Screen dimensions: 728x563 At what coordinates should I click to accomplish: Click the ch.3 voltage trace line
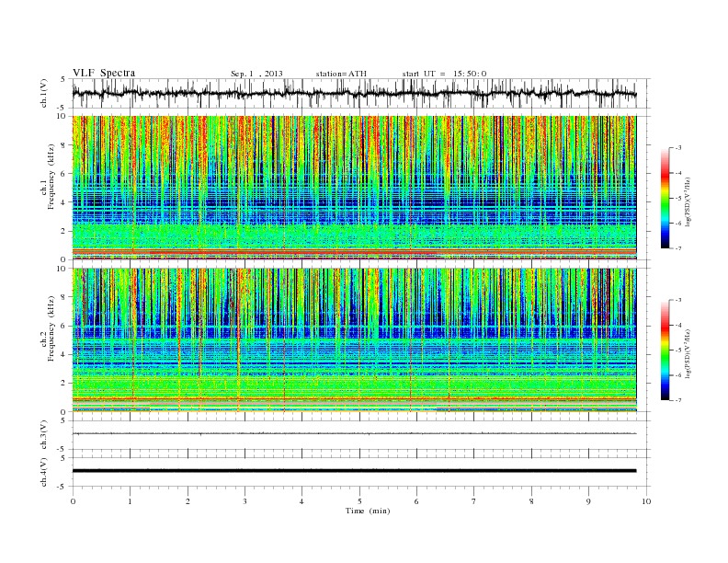point(355,434)
